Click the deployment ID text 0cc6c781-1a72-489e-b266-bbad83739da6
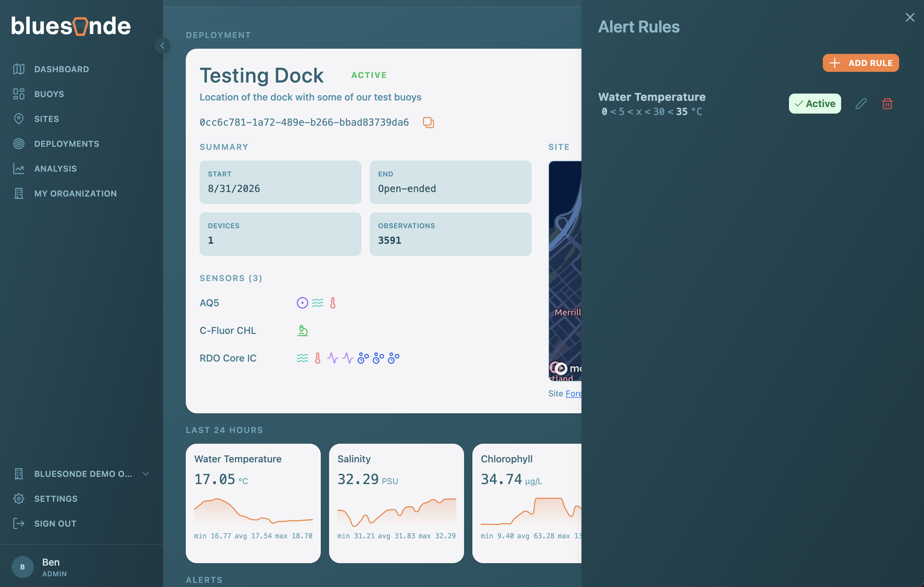This screenshot has height=587, width=924. [x=304, y=122]
